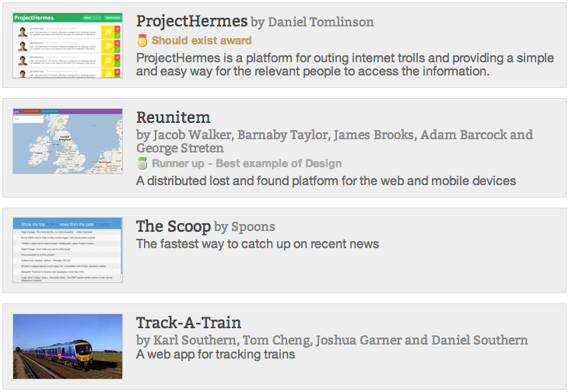
Task: Click the Spoons team name
Action: [253, 226]
